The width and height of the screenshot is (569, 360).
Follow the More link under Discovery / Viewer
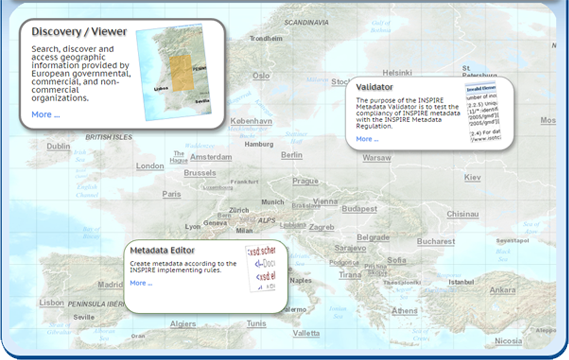pos(46,115)
